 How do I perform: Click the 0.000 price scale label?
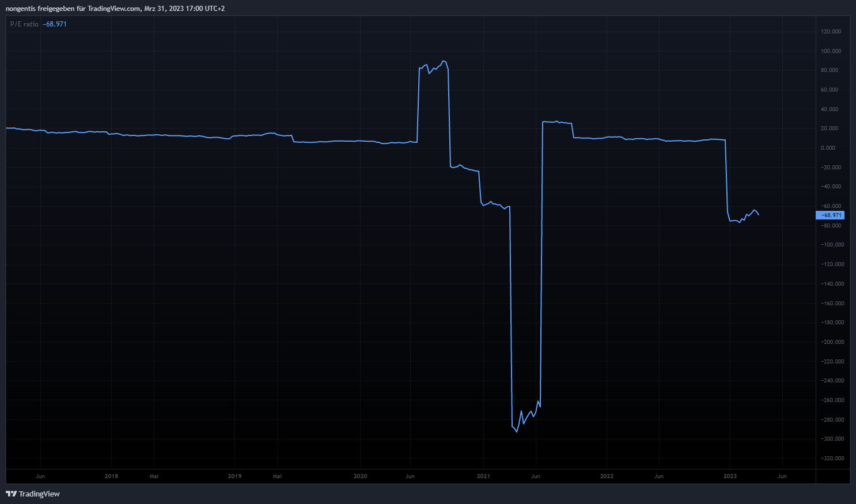pyautogui.click(x=828, y=148)
